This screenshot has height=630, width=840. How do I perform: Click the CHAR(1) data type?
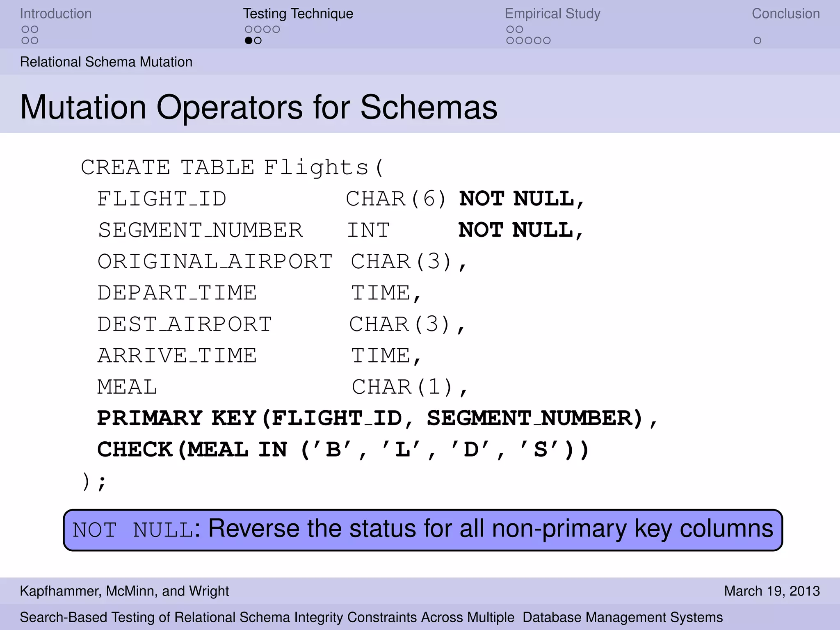(x=402, y=387)
